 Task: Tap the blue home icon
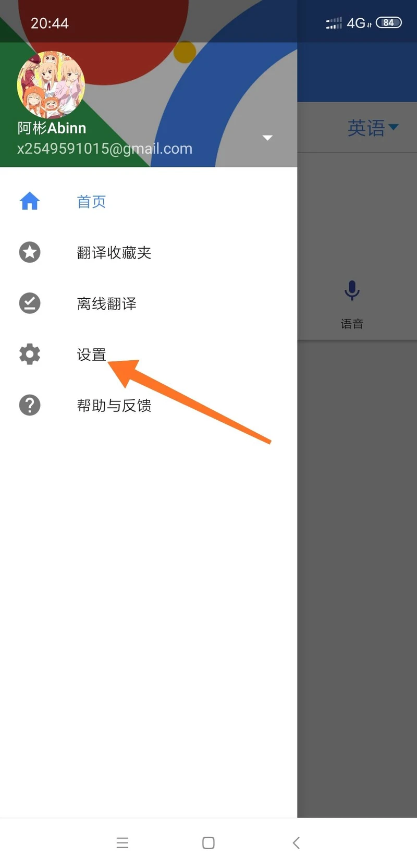pyautogui.click(x=30, y=201)
